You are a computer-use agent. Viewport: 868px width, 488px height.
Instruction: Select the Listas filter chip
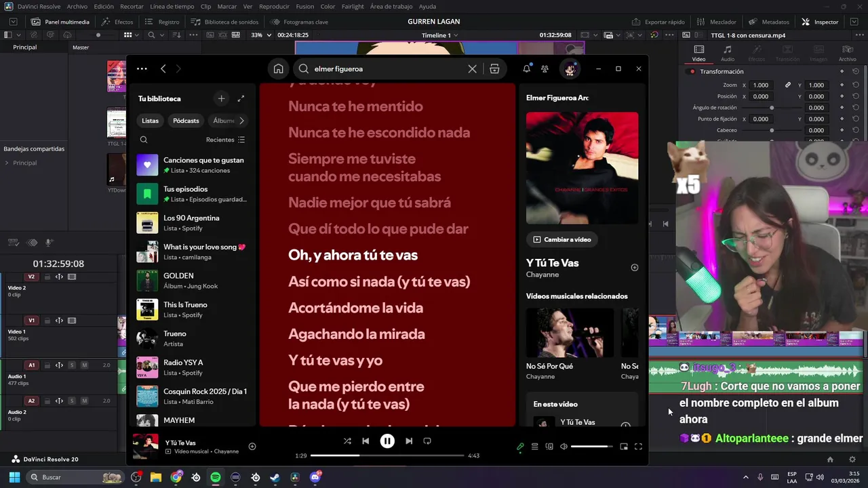(150, 121)
